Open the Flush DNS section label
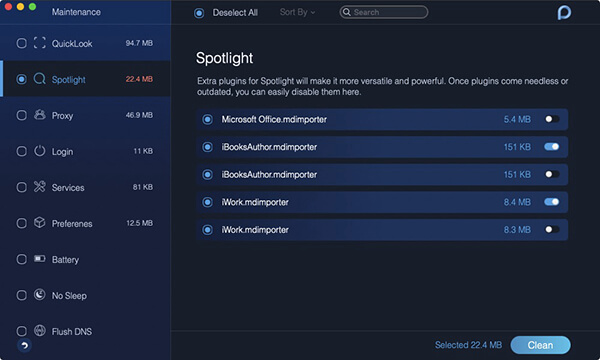This screenshot has height=360, width=600. pos(72,332)
